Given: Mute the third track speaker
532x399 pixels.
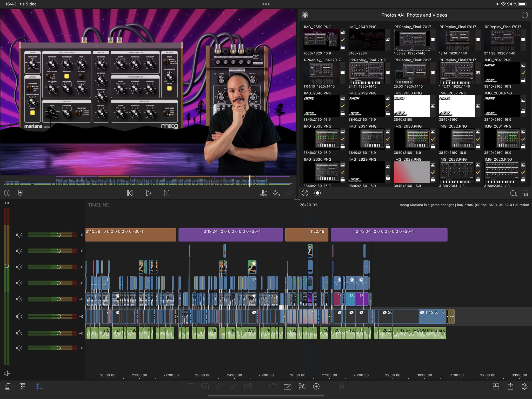Looking at the screenshot, I should point(19,267).
